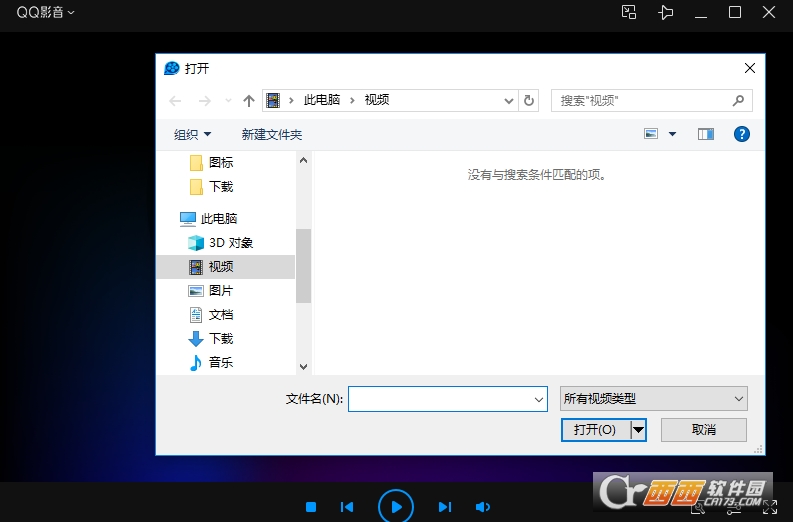Open dialog help question mark
Image resolution: width=793 pixels, height=522 pixels.
click(x=741, y=134)
